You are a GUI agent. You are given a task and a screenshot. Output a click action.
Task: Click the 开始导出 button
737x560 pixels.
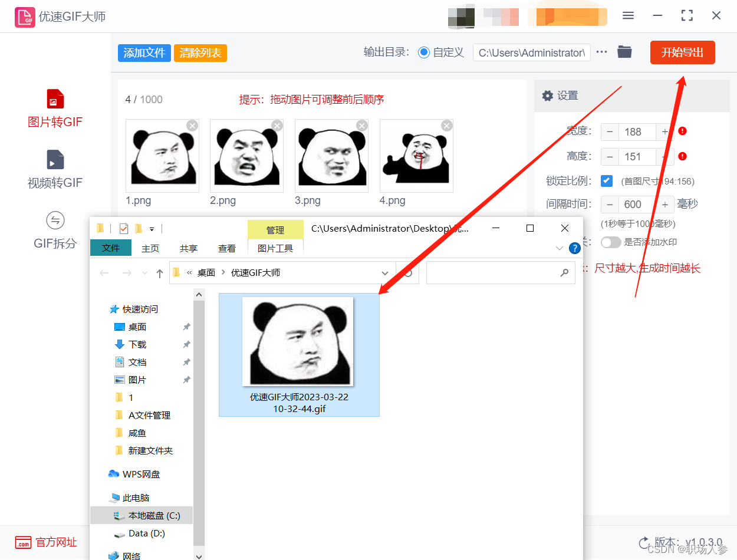[682, 52]
